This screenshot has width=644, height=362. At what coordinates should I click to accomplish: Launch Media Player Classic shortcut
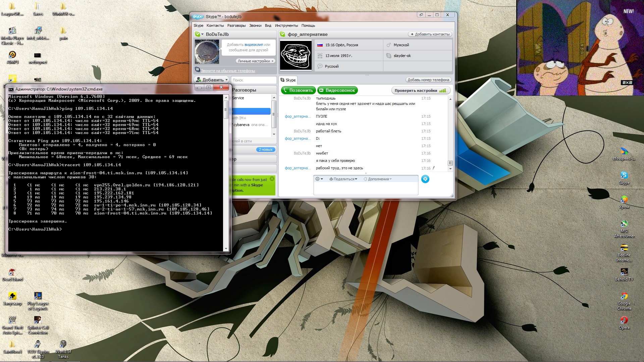[x=12, y=36]
